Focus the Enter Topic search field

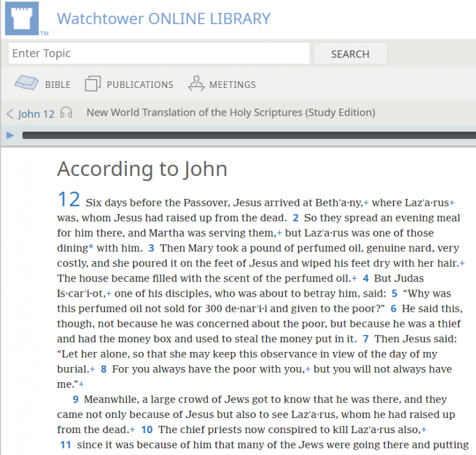(x=159, y=53)
